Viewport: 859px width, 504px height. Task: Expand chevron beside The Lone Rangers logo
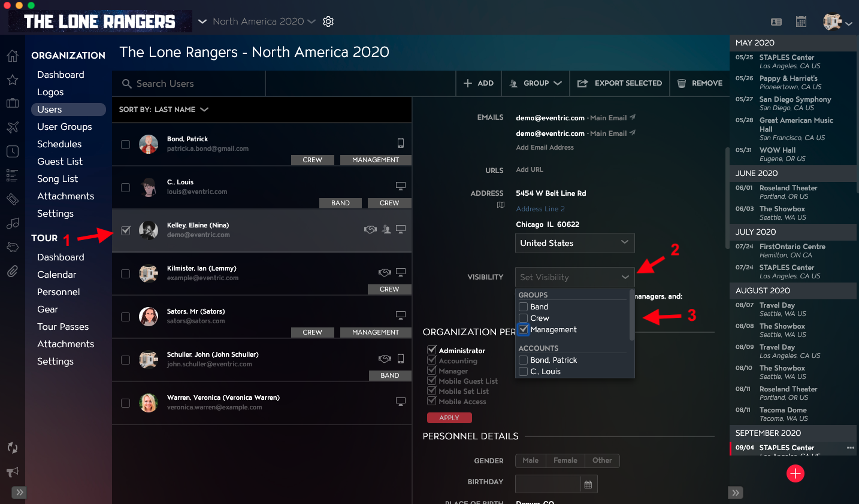[x=202, y=22]
